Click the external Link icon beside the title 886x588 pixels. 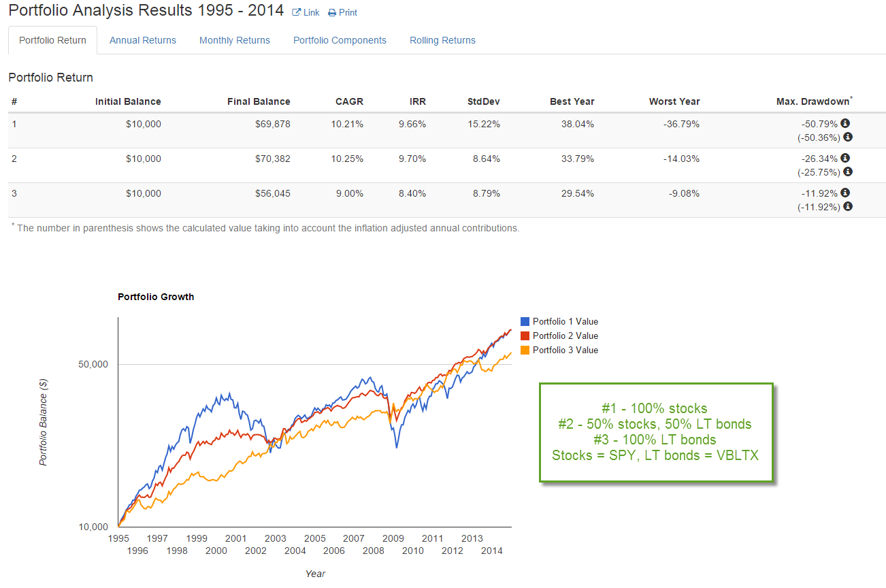click(297, 12)
